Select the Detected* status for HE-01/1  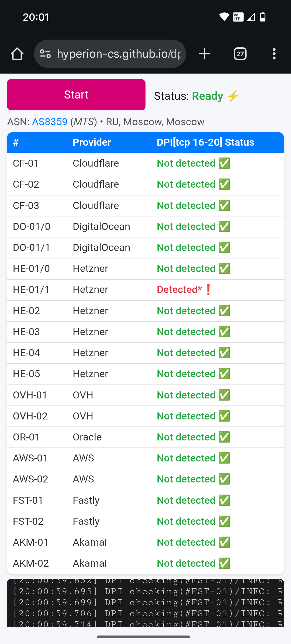tap(179, 290)
